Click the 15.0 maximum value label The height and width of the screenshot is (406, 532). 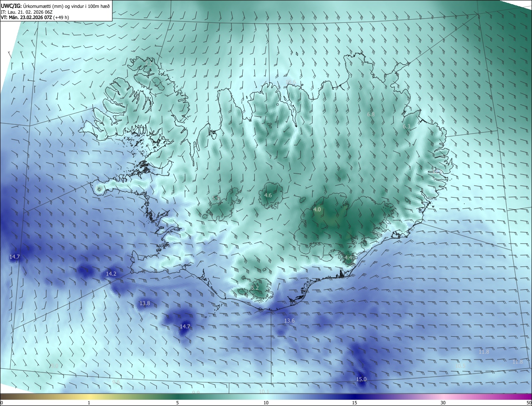pyautogui.click(x=362, y=379)
